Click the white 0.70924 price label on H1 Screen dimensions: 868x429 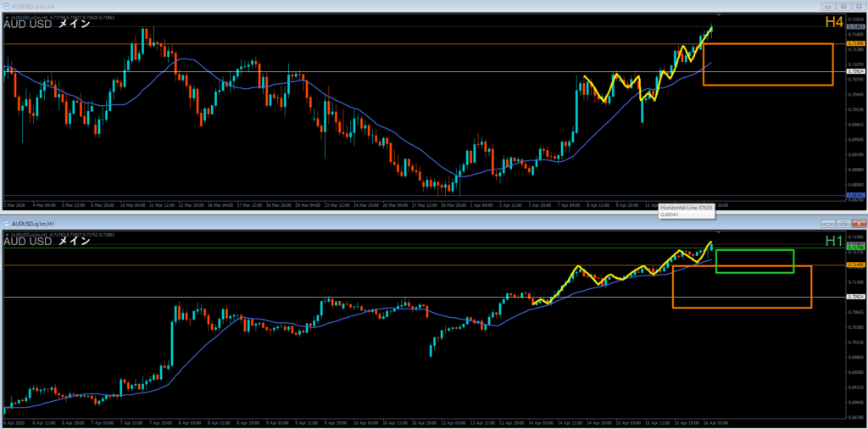pos(855,297)
